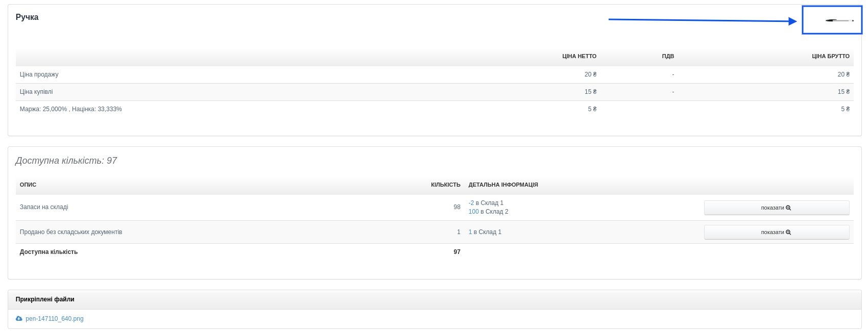Click the ПДВ column header
Image resolution: width=868 pixels, height=333 pixels.
click(668, 56)
